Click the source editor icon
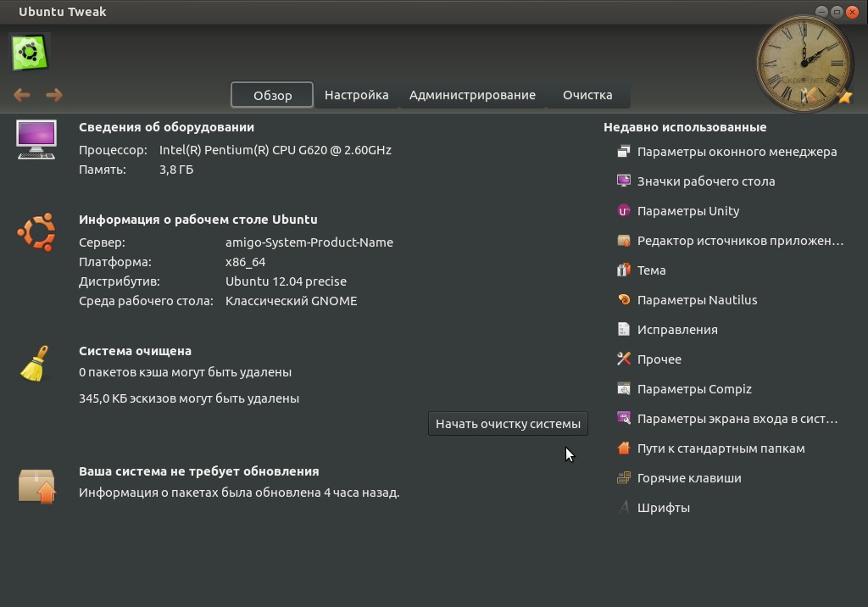The height and width of the screenshot is (607, 868). [x=624, y=241]
